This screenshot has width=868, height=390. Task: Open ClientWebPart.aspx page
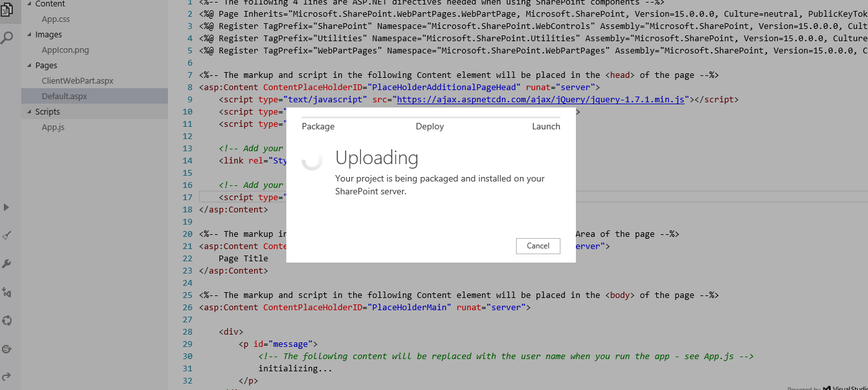coord(77,81)
